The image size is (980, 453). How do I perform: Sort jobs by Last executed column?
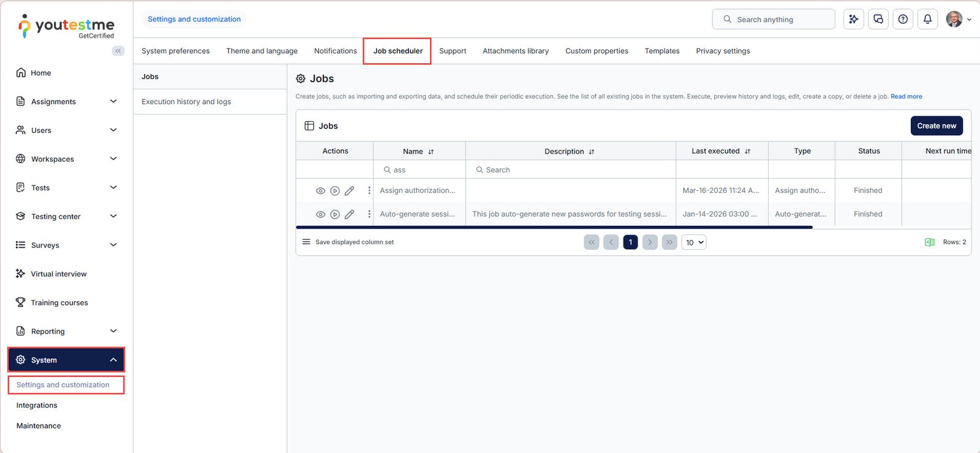tap(747, 151)
